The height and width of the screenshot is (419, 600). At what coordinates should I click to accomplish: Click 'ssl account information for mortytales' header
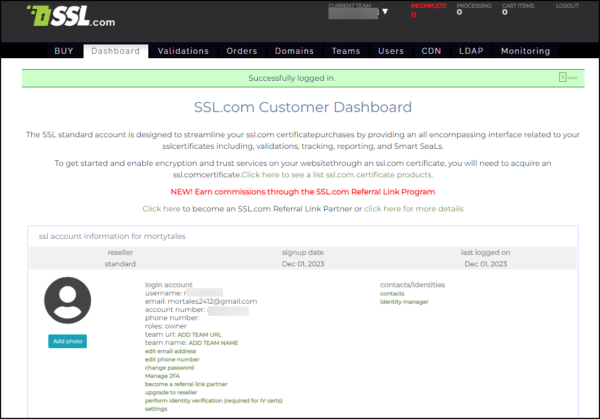click(112, 236)
